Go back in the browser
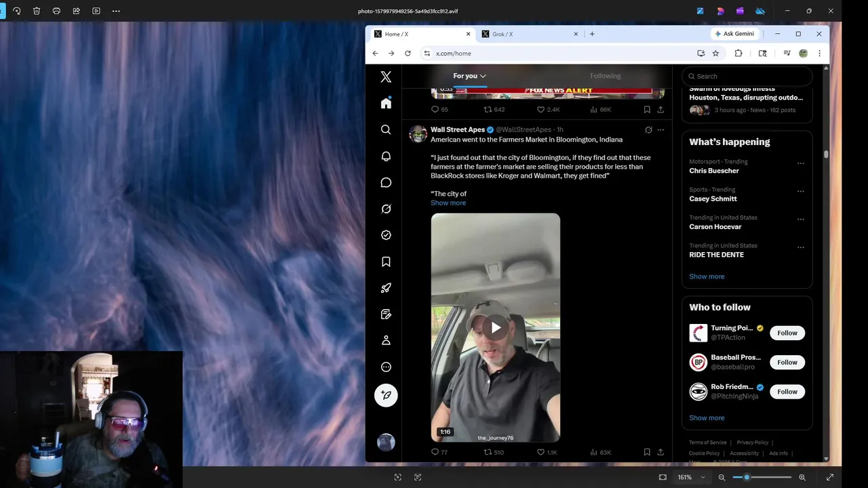Viewport: 868px width, 488px height. coord(375,53)
